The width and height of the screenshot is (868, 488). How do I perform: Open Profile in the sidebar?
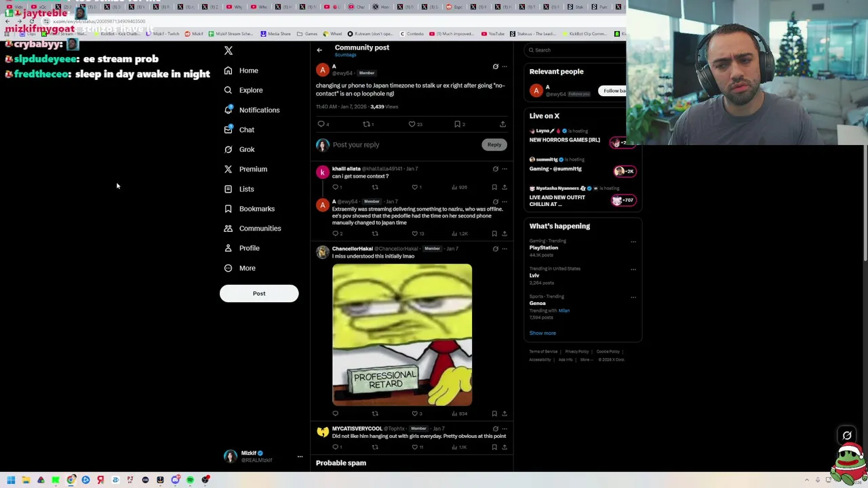(x=241, y=248)
